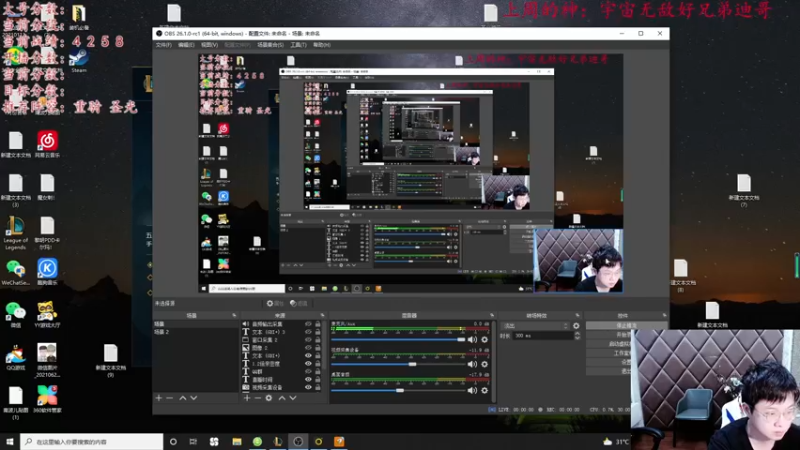This screenshot has width=800, height=450.
Task: Open YY游戏大厅 desktop shortcut
Action: tap(46, 314)
